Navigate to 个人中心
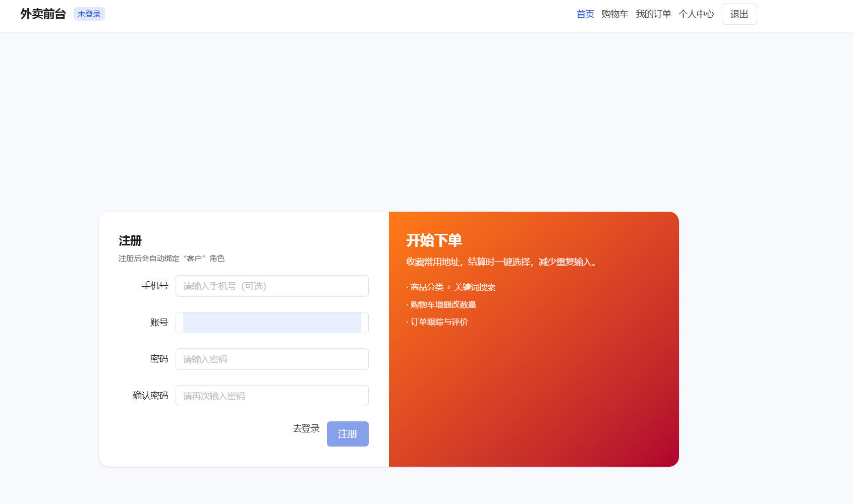This screenshot has width=853, height=504. (x=696, y=14)
